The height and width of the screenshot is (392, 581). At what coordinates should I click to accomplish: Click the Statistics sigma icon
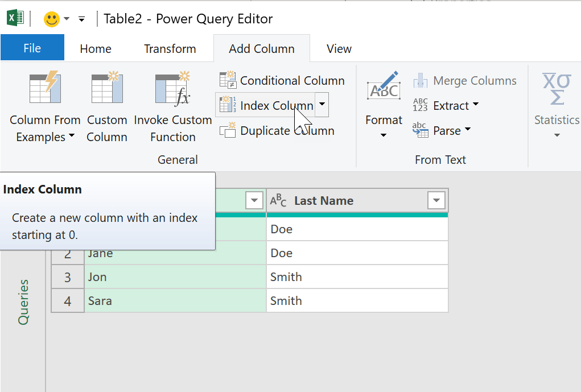click(x=557, y=89)
